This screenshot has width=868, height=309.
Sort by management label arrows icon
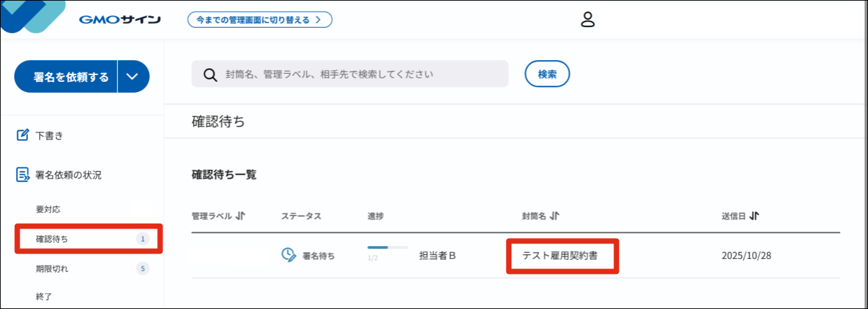(x=240, y=216)
